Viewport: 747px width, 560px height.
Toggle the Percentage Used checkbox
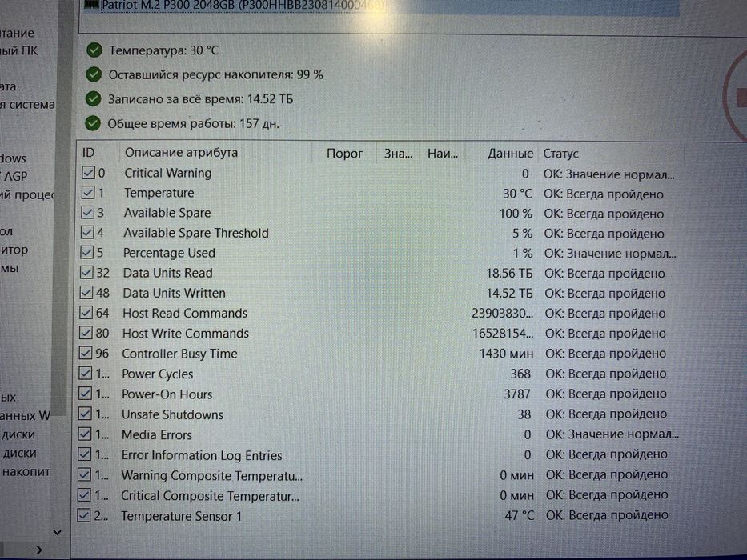[x=86, y=252]
